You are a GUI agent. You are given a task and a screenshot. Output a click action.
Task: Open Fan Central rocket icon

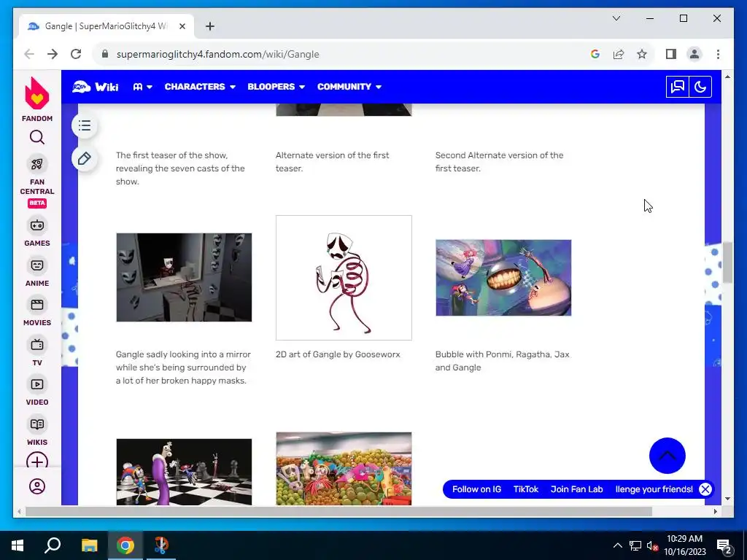point(36,164)
